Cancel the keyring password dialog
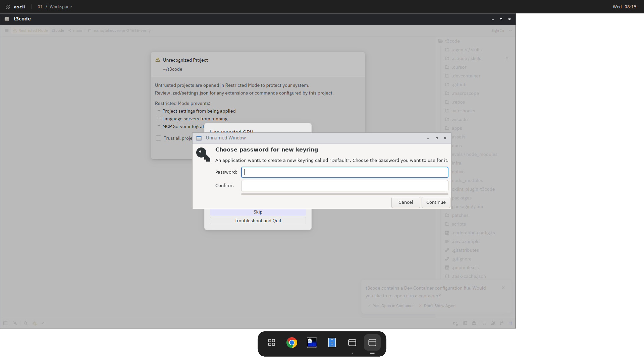This screenshot has height=362, width=644. (406, 202)
